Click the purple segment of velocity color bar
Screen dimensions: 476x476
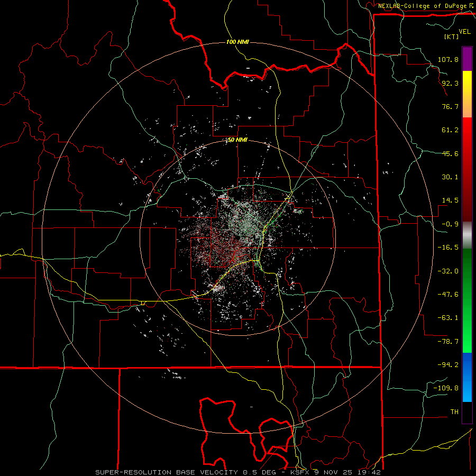[467, 59]
